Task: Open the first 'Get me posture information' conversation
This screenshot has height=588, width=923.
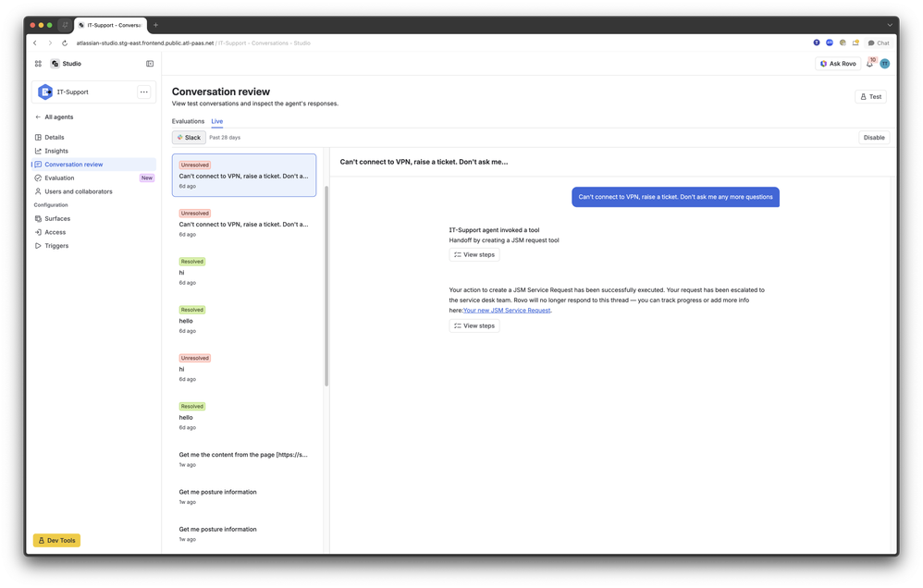Action: coord(244,496)
